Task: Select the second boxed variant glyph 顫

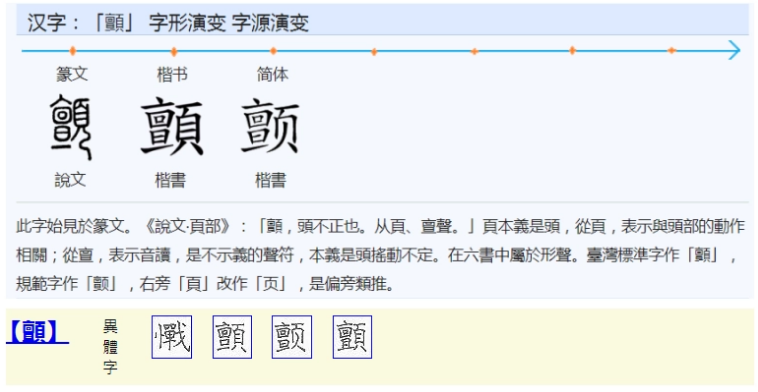Action: (232, 337)
